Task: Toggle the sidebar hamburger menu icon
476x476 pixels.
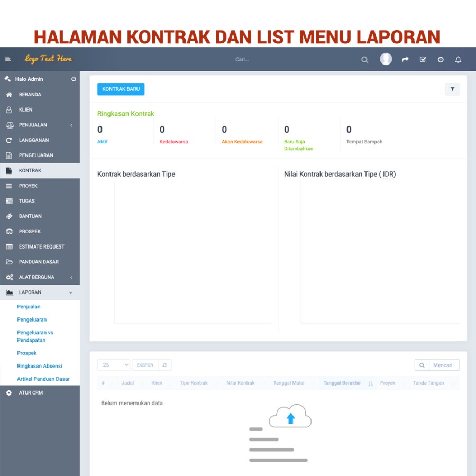Action: tap(8, 59)
